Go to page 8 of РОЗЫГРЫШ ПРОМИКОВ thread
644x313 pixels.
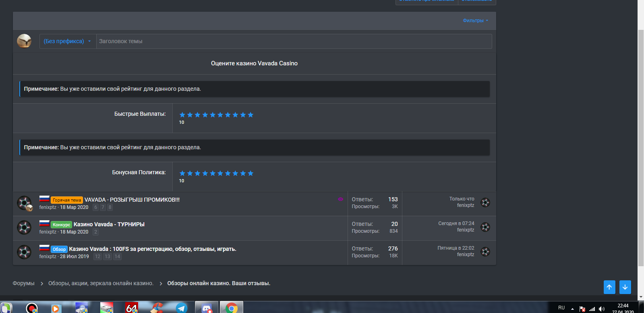[x=110, y=207]
